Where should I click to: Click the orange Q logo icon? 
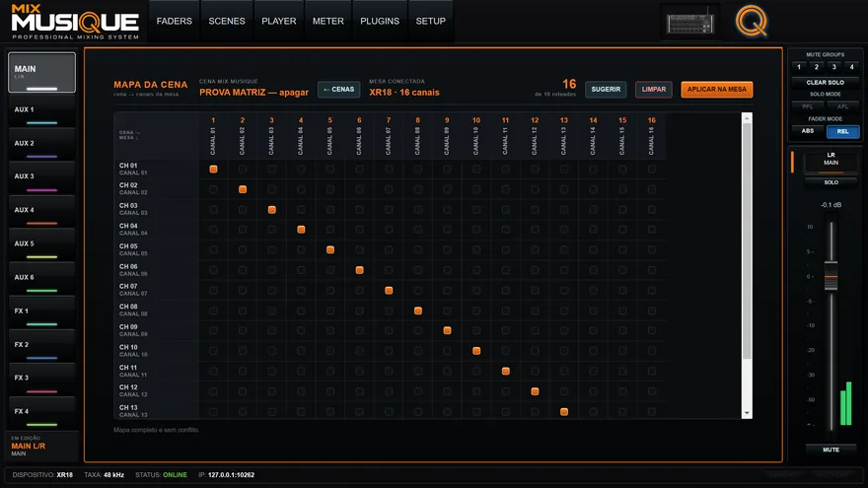click(x=752, y=21)
